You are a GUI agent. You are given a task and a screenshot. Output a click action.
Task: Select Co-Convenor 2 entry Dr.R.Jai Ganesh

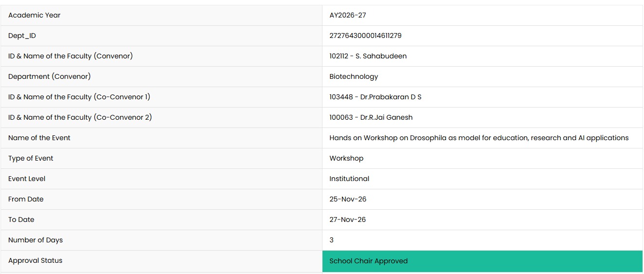(371, 117)
